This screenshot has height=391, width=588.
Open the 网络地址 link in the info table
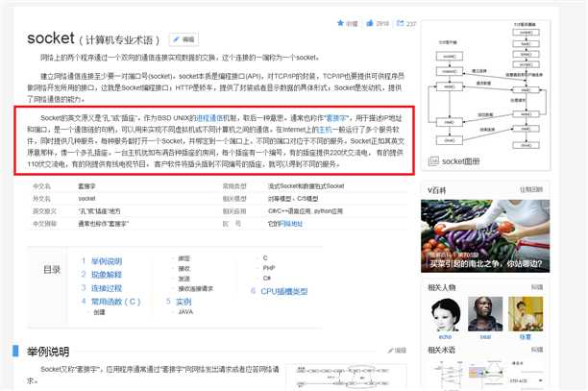point(289,224)
